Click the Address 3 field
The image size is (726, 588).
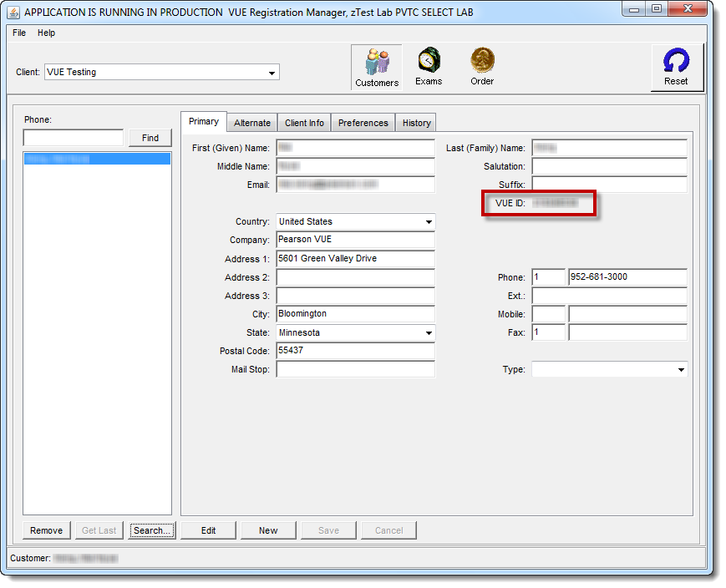(356, 296)
